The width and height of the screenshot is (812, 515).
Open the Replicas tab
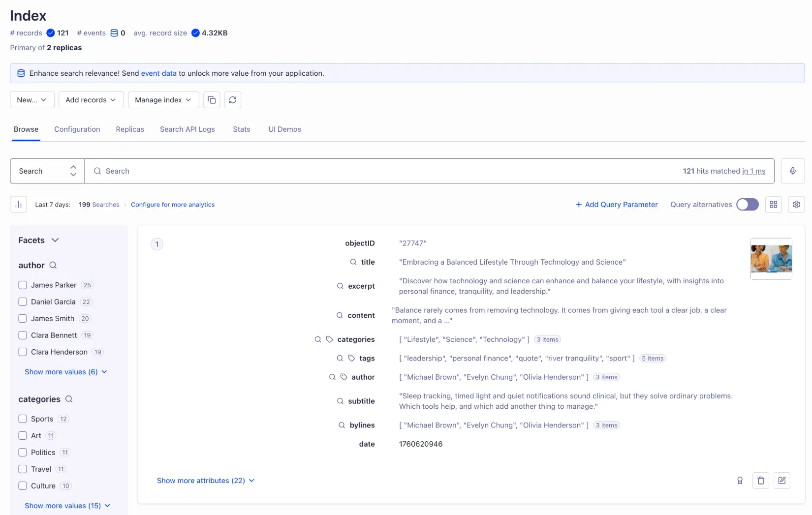[x=130, y=129]
